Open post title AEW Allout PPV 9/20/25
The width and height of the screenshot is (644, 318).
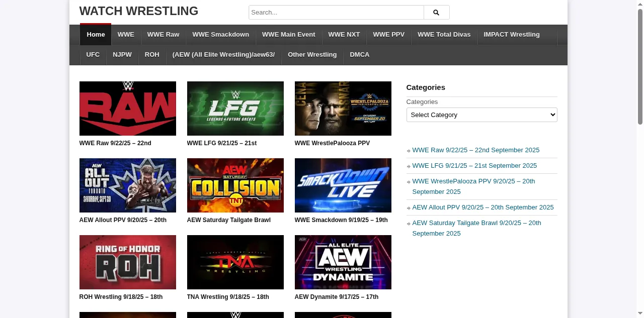123,220
